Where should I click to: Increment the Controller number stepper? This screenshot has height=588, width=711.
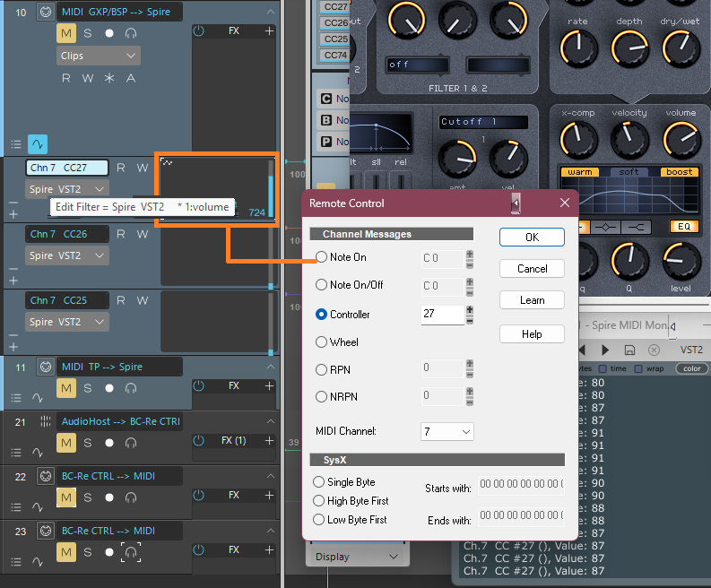tap(470, 309)
